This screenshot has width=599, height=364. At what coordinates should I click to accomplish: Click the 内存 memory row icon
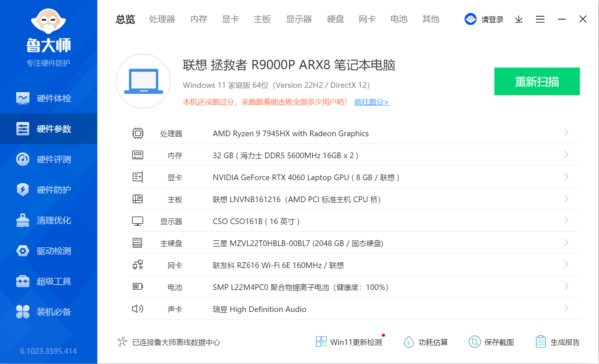coord(138,155)
